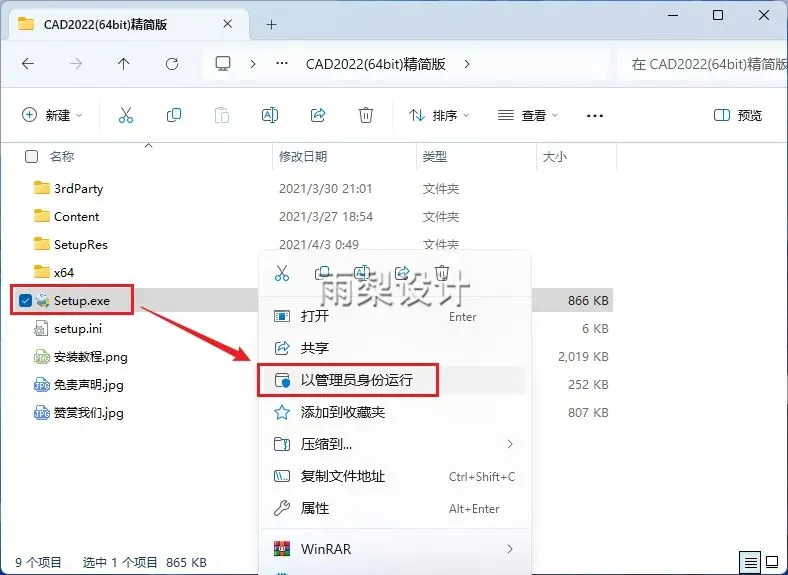This screenshot has width=788, height=575.
Task: Click the Rename icon in the toolbar
Action: pos(270,116)
